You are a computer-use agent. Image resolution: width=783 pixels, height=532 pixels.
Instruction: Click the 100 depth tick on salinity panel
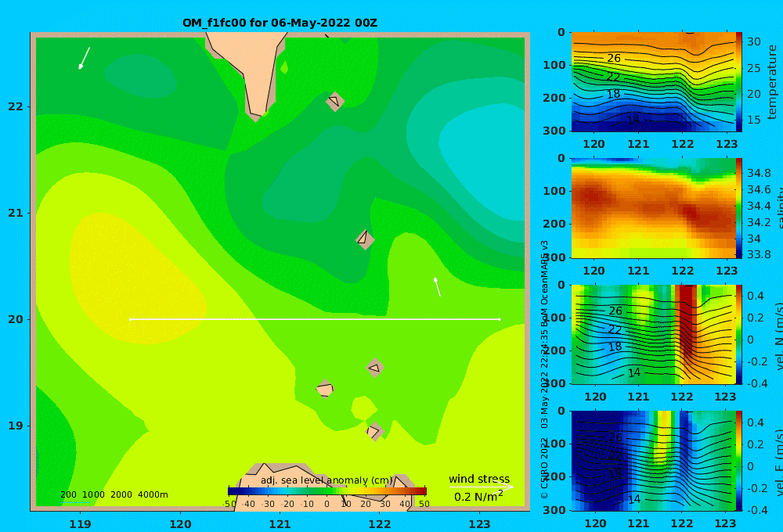click(554, 191)
